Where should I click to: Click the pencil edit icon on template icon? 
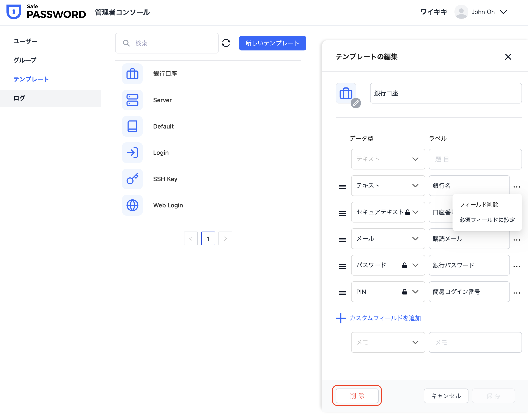[x=356, y=103]
